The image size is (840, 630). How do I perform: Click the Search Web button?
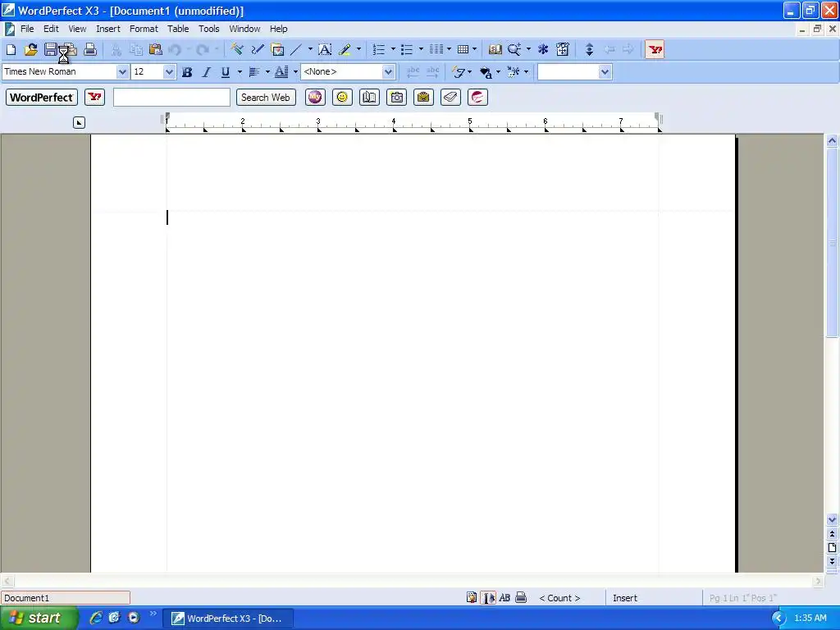pyautogui.click(x=266, y=98)
